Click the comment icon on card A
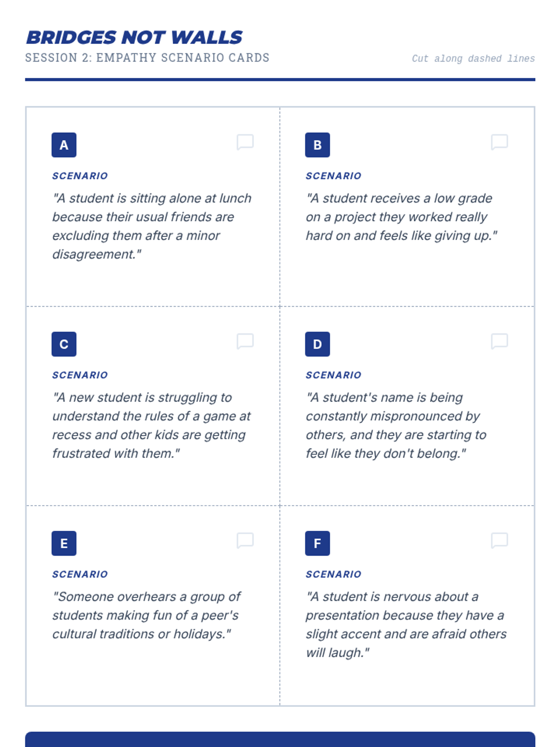The image size is (560, 747). click(245, 142)
